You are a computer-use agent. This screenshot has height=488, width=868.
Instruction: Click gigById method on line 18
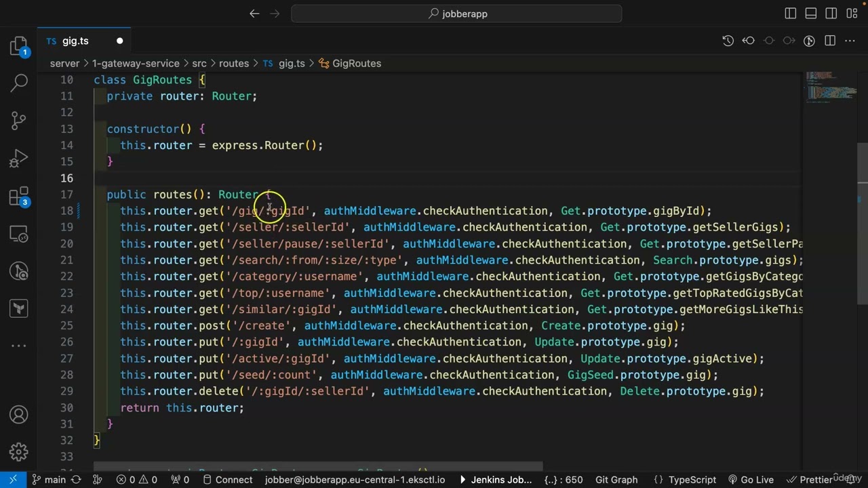[676, 211]
